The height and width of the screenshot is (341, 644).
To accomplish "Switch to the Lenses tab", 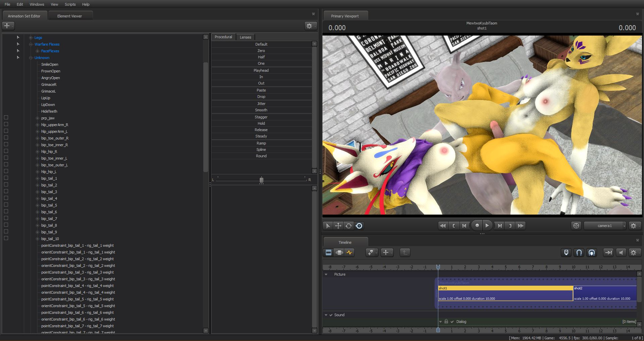I will click(245, 37).
